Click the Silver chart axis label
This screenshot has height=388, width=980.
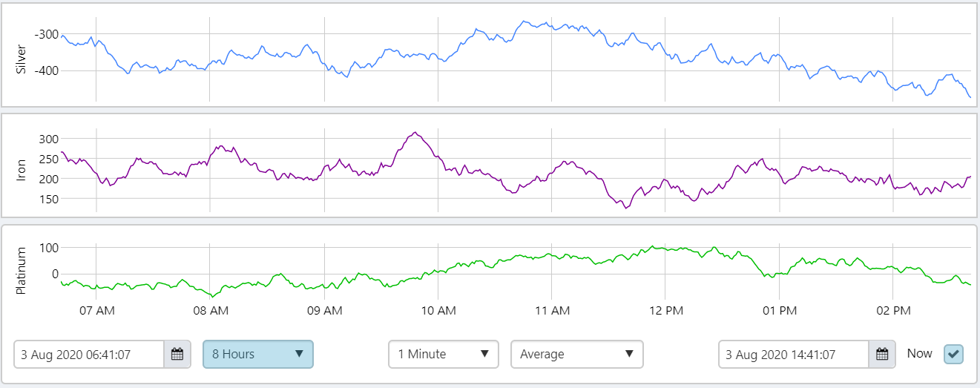[22, 59]
